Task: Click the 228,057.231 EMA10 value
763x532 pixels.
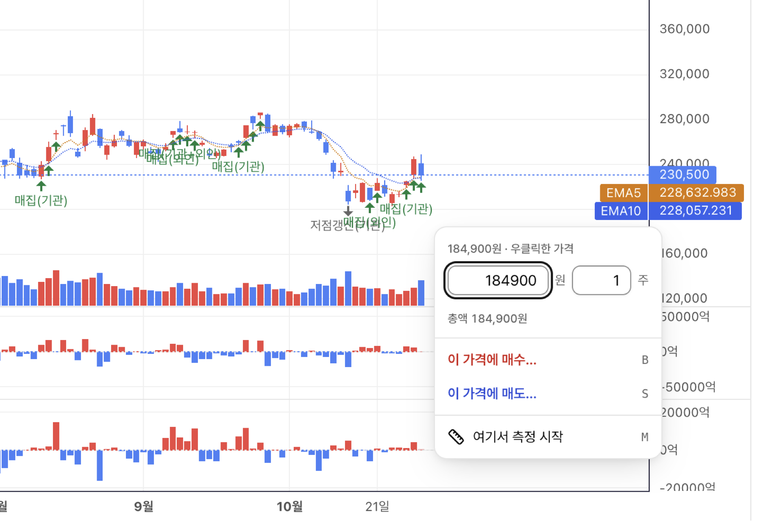Action: coord(695,211)
